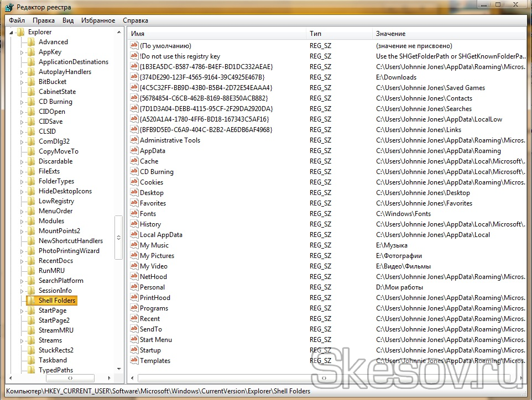Collapse the Explorer tree node
The height and width of the screenshot is (400, 532).
12,32
